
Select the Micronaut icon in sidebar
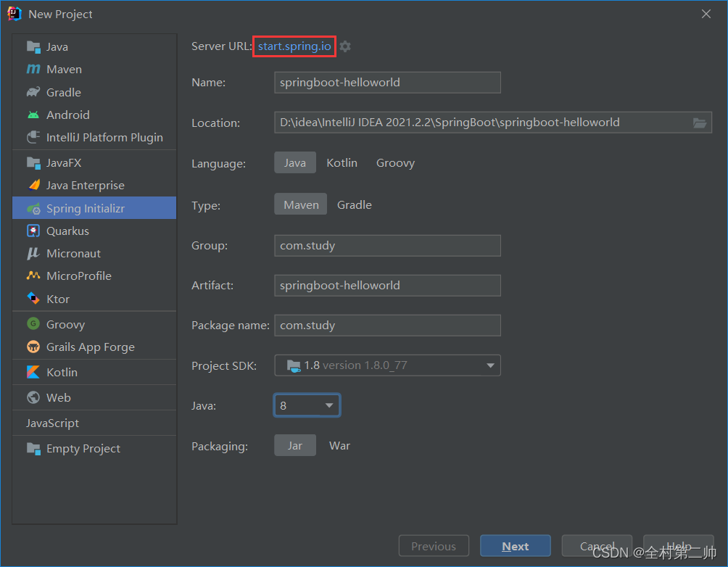click(33, 253)
